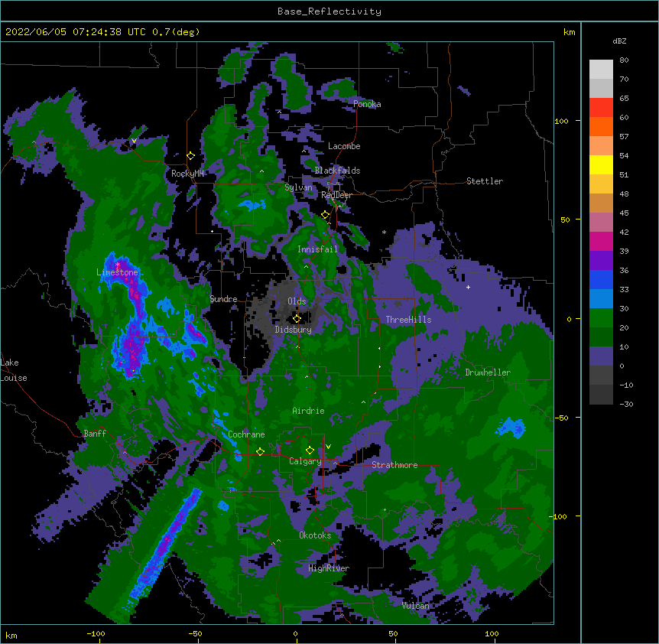Click the Lake Louise label
This screenshot has width=659, height=644.
(14, 370)
